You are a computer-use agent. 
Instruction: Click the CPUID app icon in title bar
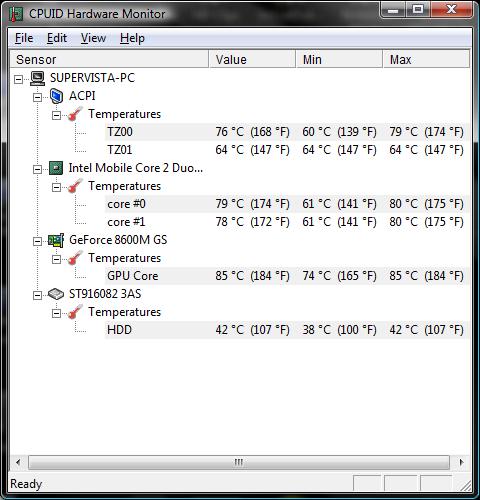pos(16,14)
